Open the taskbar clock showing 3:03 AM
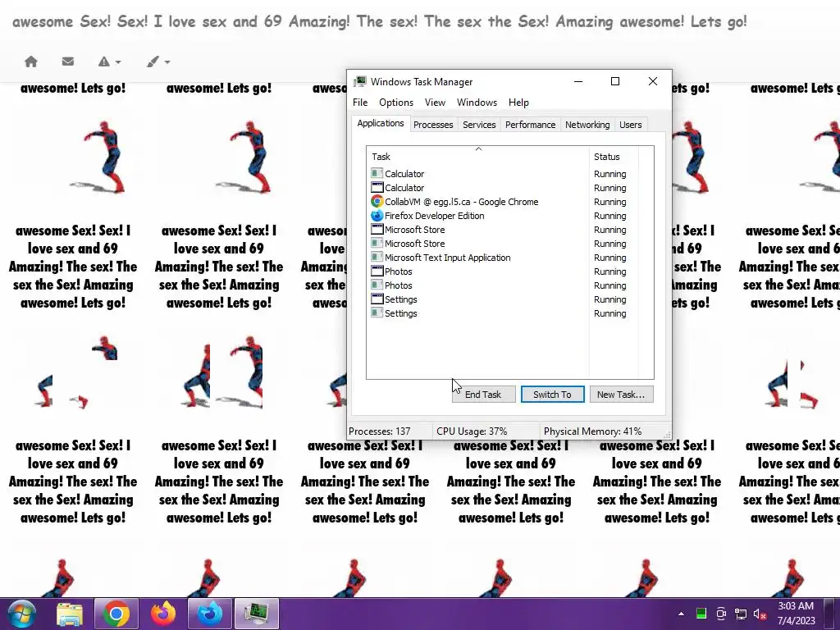The width and height of the screenshot is (840, 630). pyautogui.click(x=796, y=614)
